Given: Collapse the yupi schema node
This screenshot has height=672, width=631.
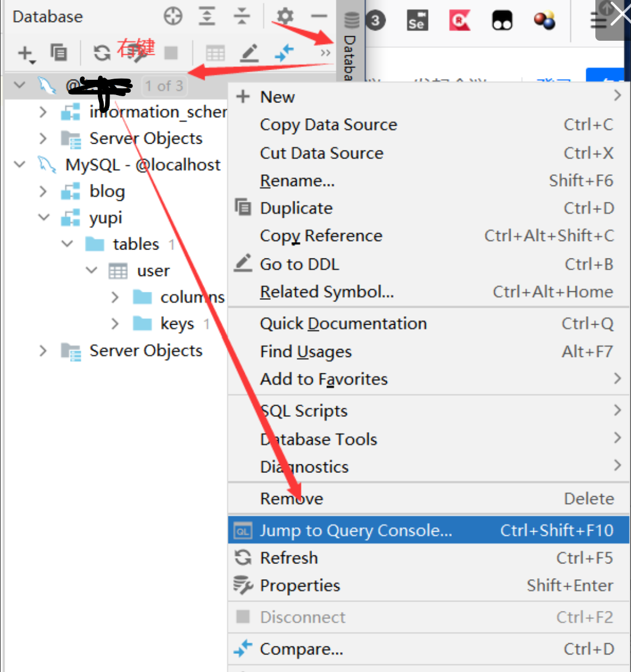Looking at the screenshot, I should [43, 218].
